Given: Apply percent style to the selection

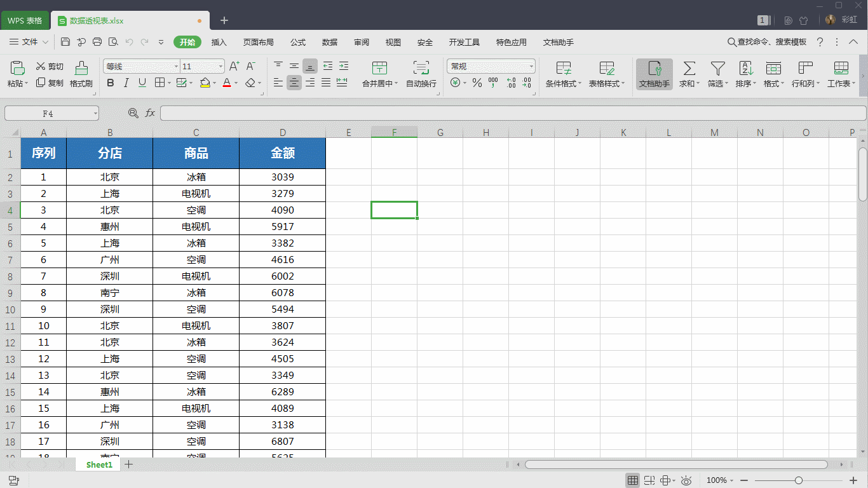Looking at the screenshot, I should point(477,82).
